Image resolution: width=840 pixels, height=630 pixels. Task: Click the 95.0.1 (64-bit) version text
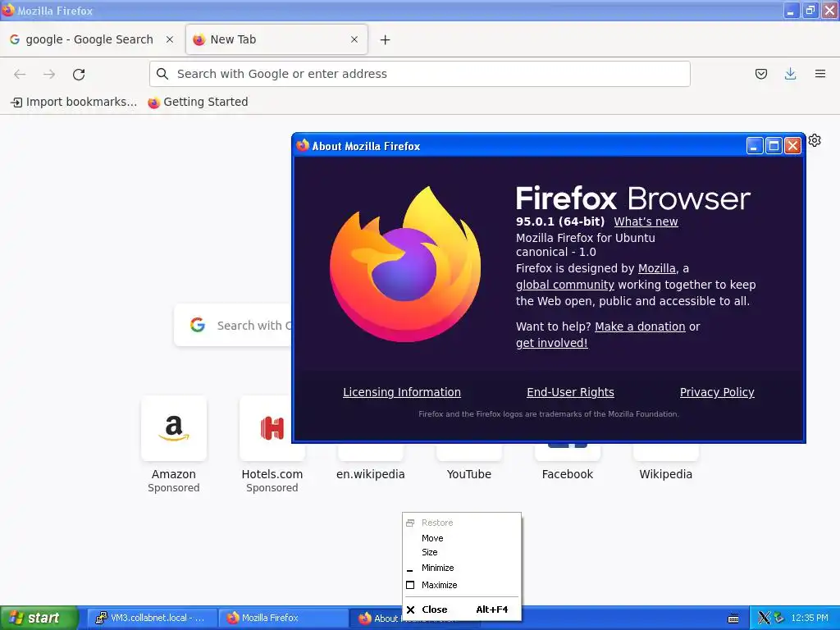(x=559, y=221)
